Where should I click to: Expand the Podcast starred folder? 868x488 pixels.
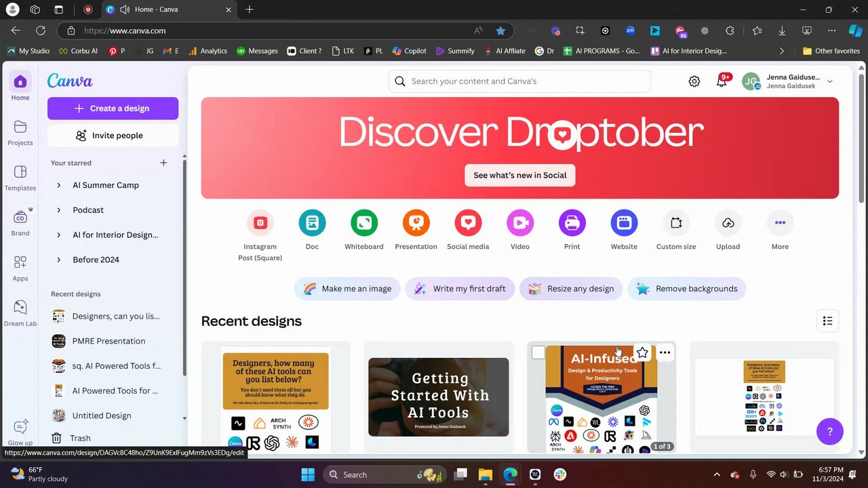58,210
